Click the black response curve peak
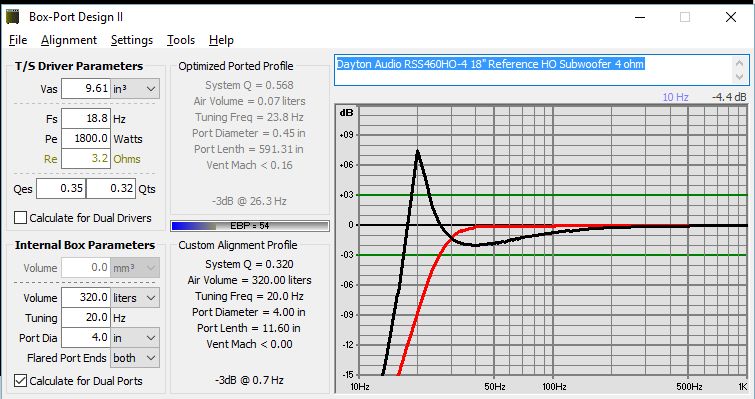The image size is (755, 399). point(417,151)
